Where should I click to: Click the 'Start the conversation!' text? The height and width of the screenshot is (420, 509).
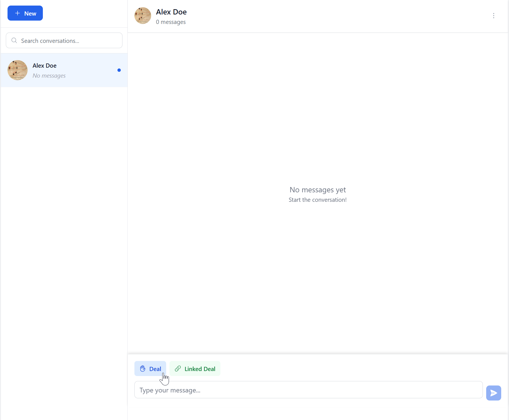318,200
